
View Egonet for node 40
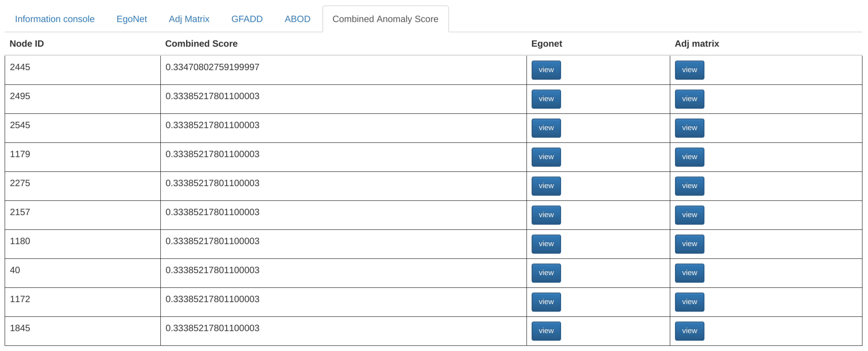coord(546,272)
